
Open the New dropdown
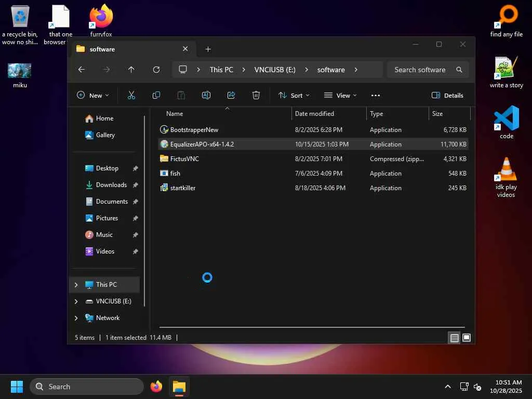pos(93,96)
